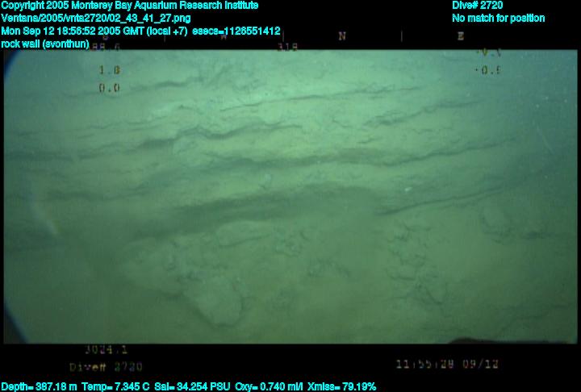Click the '3024.1' overlay number
This screenshot has width=581, height=392.
coord(107,349)
